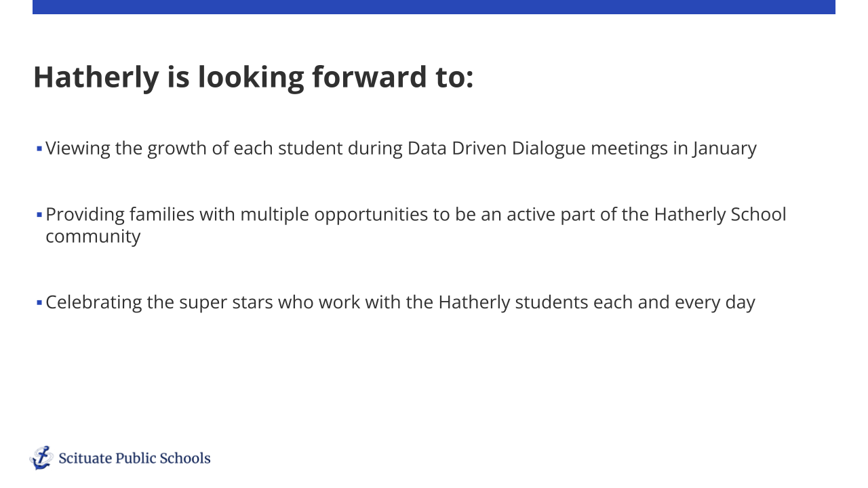Click the word 'Providing' in second bullet
868x488 pixels.
[x=85, y=215]
